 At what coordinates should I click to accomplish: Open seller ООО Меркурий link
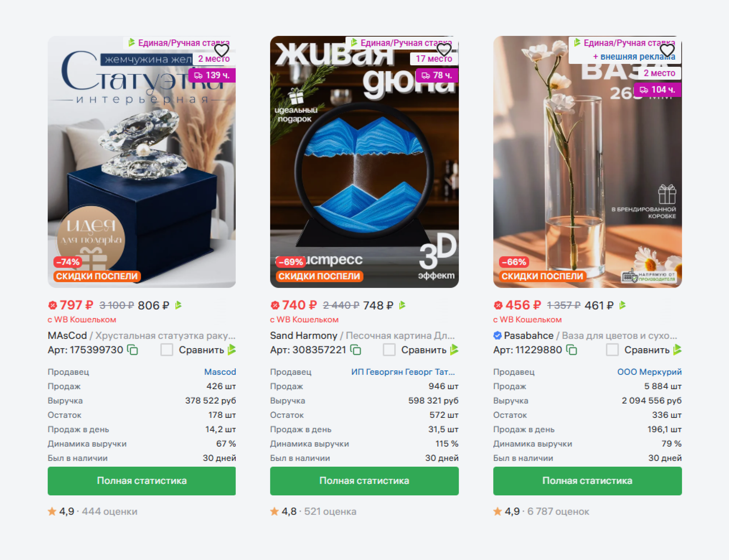(649, 372)
